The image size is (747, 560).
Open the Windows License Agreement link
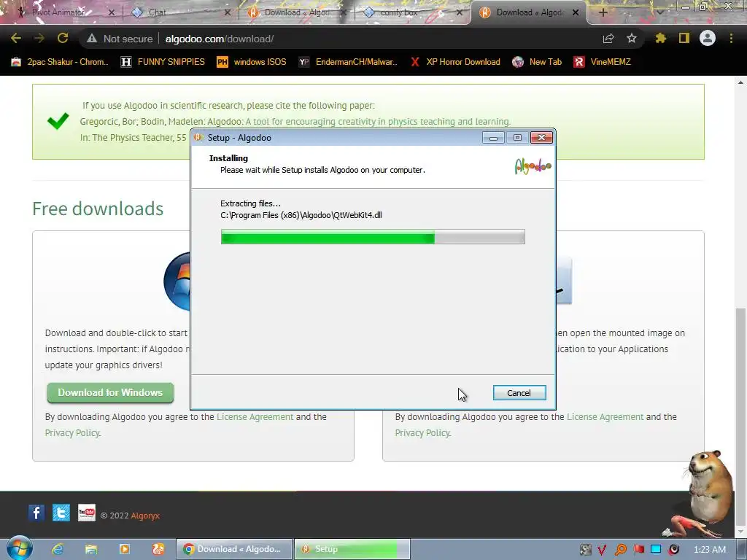(x=255, y=416)
